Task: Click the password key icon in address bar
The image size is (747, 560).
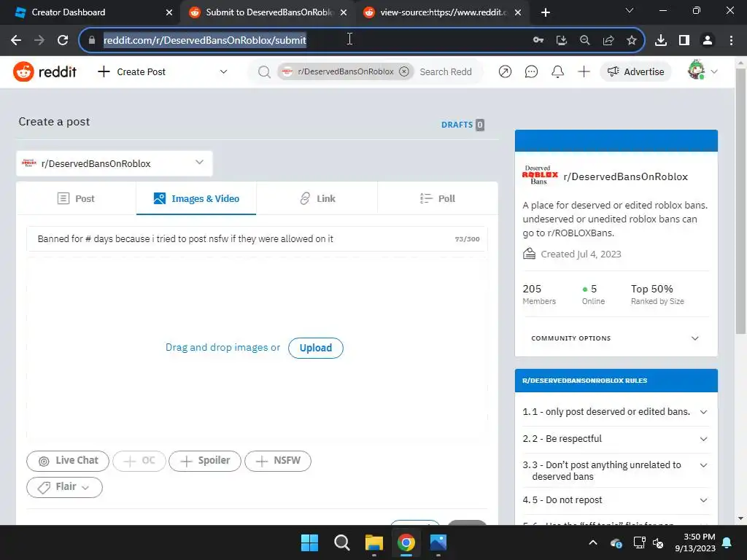Action: coord(538,40)
